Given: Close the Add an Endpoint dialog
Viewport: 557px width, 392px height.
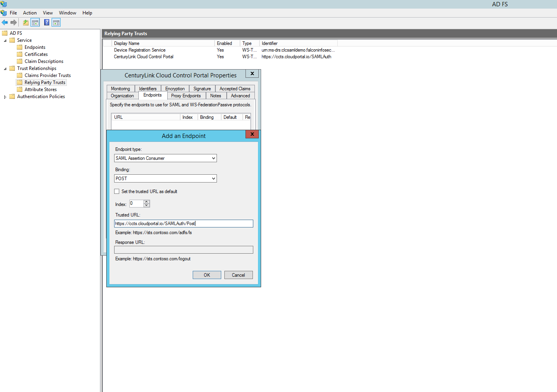Looking at the screenshot, I should (x=252, y=134).
